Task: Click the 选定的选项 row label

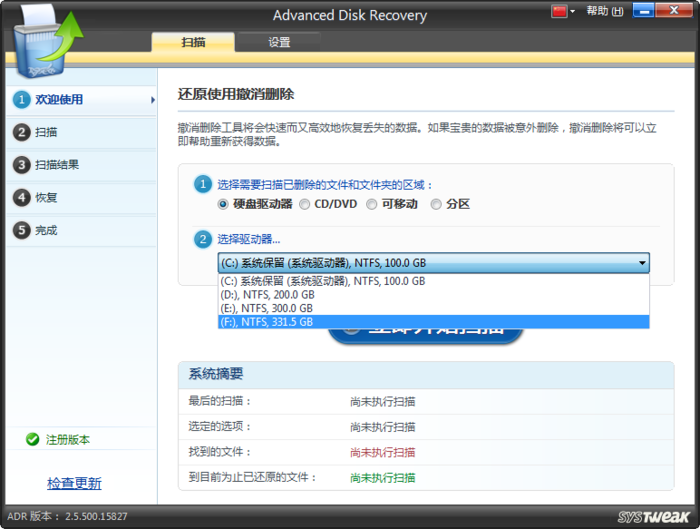Action: [220, 427]
